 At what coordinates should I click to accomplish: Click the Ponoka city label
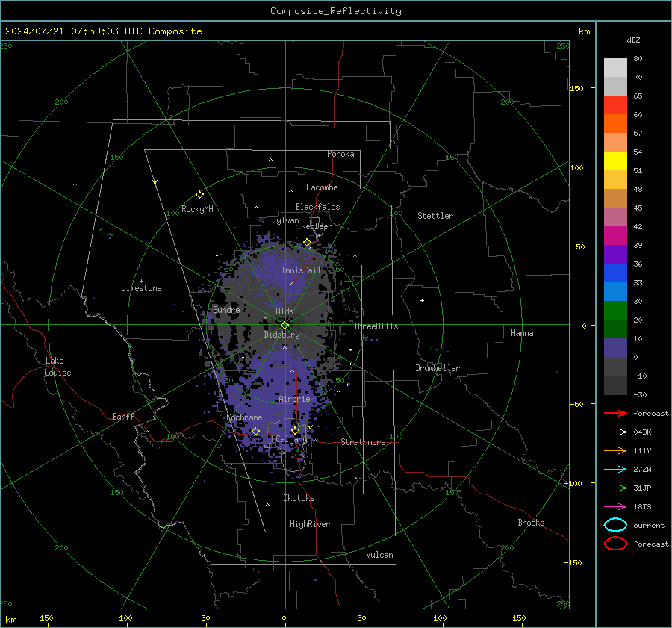coord(340,154)
